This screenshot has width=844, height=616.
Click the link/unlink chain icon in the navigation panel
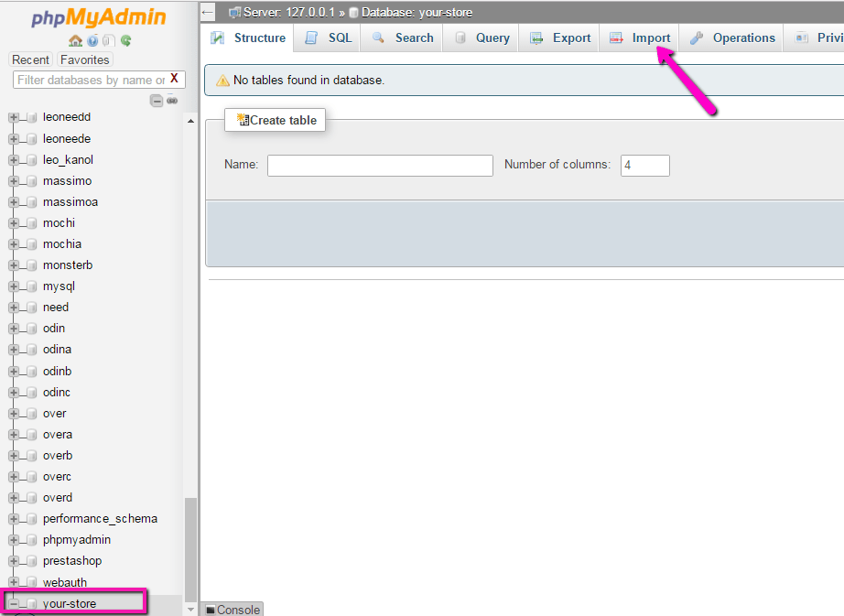coord(171,101)
